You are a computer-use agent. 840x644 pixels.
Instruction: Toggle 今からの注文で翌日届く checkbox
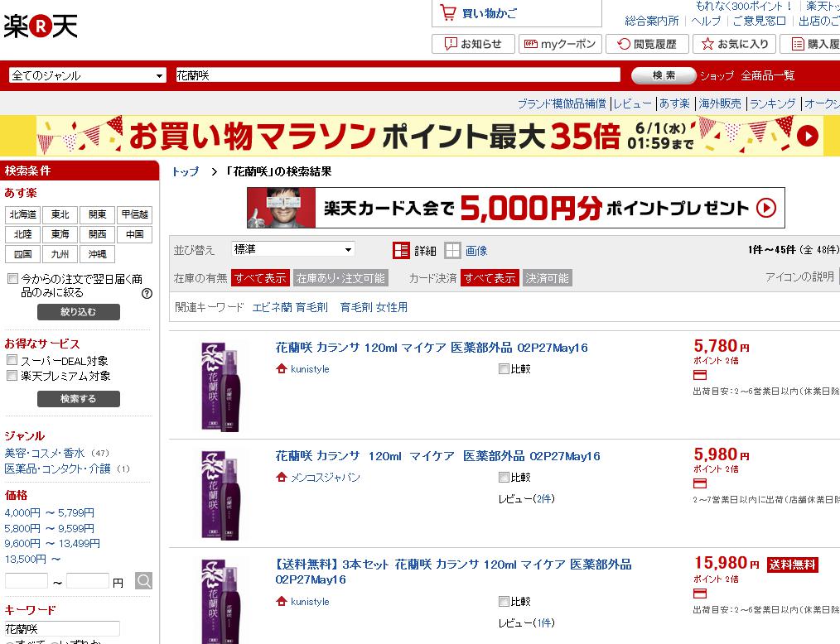[x=12, y=278]
